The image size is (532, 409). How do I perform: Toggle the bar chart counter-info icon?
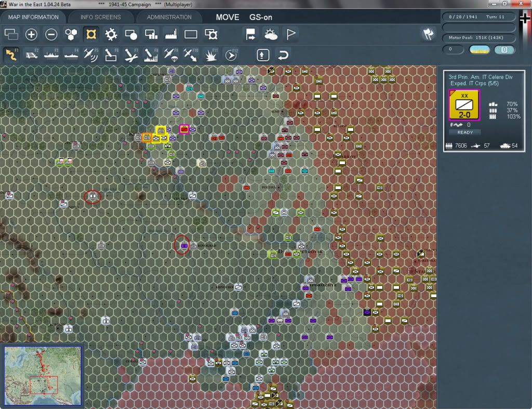point(151,34)
